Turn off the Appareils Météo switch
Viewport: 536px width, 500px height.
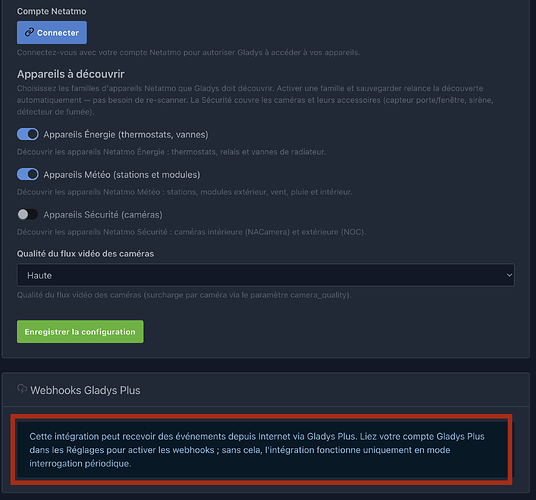[28, 174]
